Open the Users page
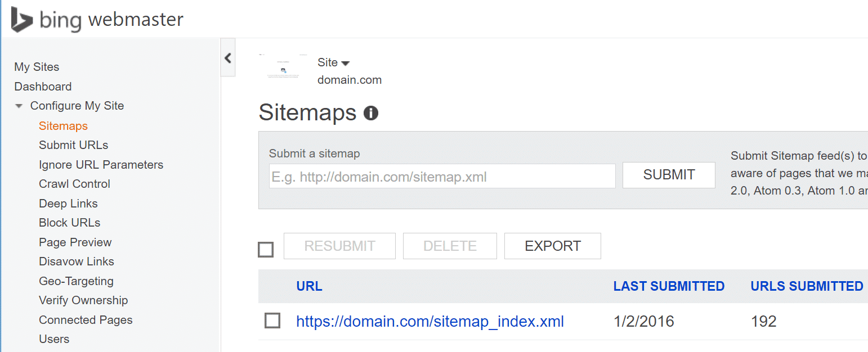 pos(53,339)
